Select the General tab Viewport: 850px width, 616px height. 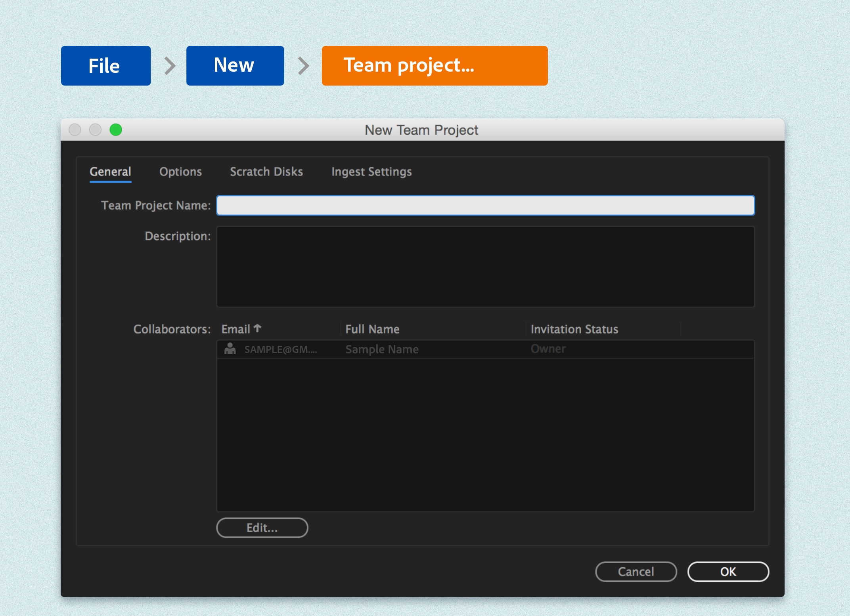110,172
